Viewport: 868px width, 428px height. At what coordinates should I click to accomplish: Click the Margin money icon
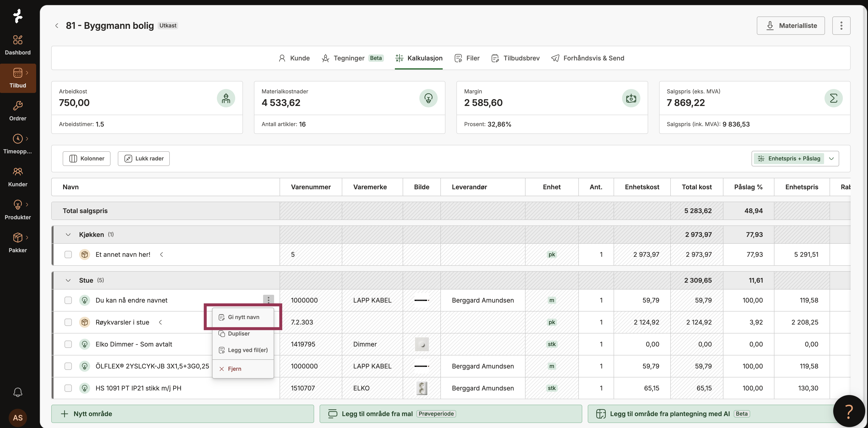(x=631, y=98)
